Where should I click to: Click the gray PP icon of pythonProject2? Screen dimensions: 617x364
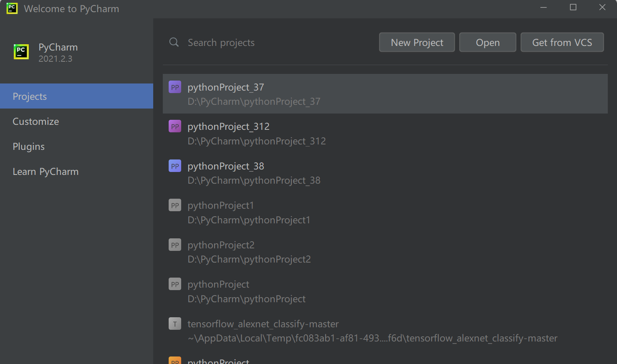tap(175, 245)
